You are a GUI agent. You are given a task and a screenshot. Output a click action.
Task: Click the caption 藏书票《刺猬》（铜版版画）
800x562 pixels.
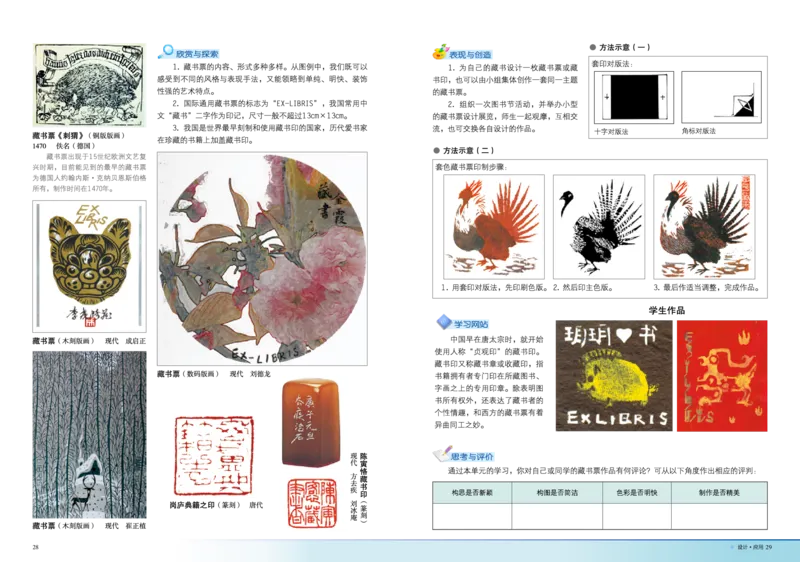[79, 136]
